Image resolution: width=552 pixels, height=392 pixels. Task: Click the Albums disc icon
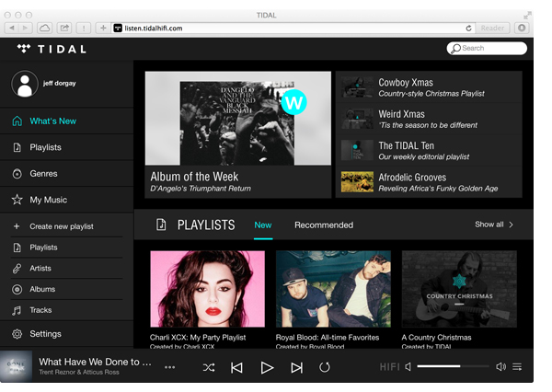pyautogui.click(x=17, y=289)
